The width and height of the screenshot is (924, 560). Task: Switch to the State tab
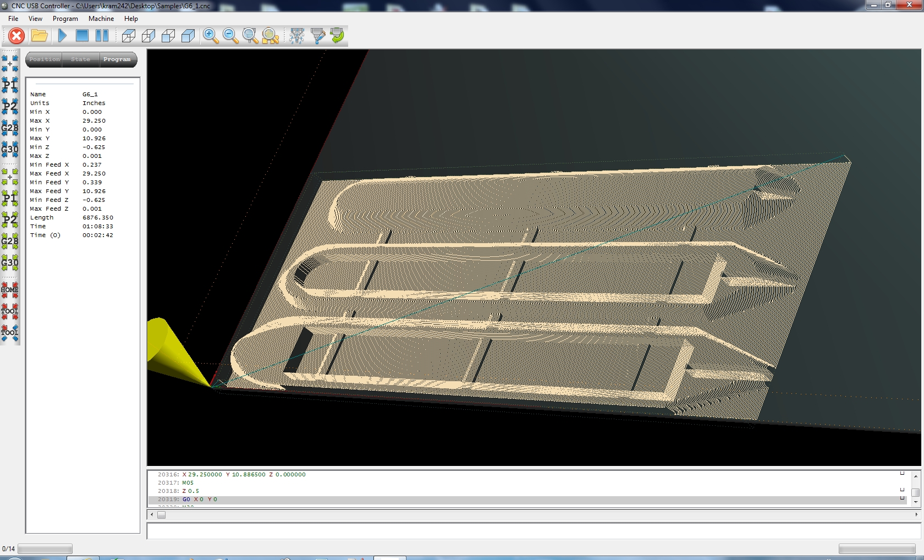tap(80, 59)
